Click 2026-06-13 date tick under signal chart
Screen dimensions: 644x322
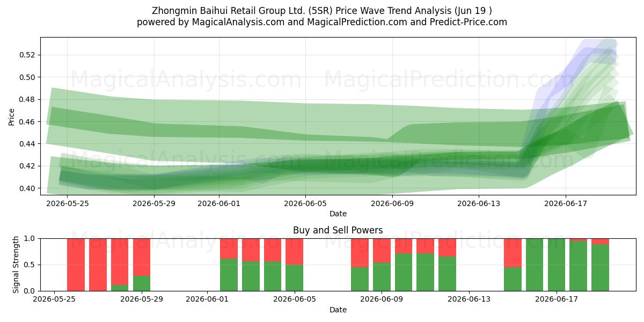point(469,299)
